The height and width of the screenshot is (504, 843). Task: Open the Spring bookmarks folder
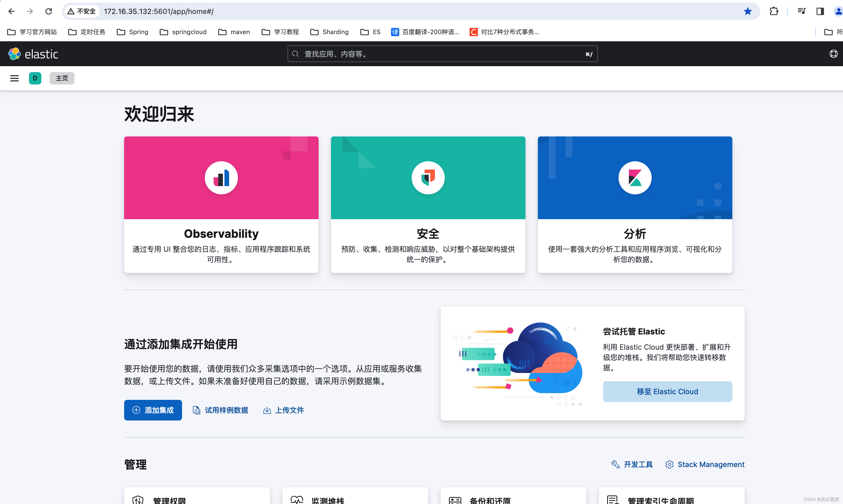132,32
